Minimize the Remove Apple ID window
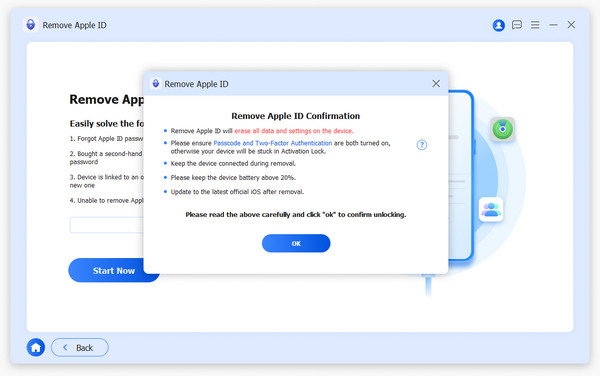 click(553, 25)
